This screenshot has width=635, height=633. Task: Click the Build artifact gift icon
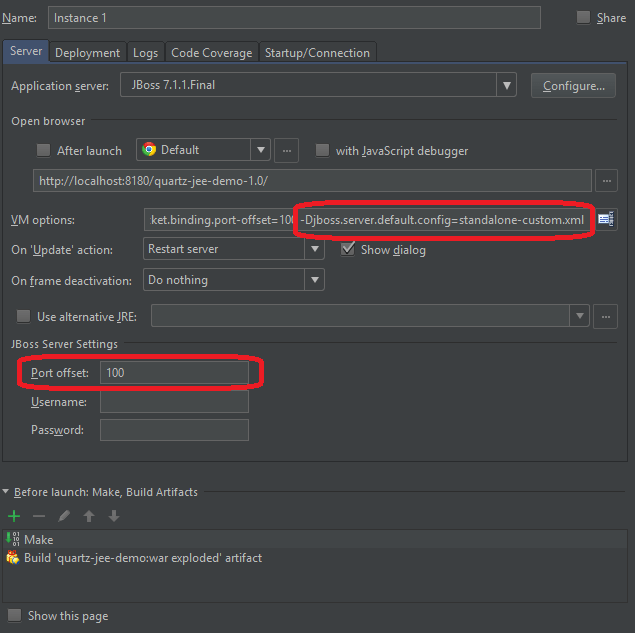(13, 558)
